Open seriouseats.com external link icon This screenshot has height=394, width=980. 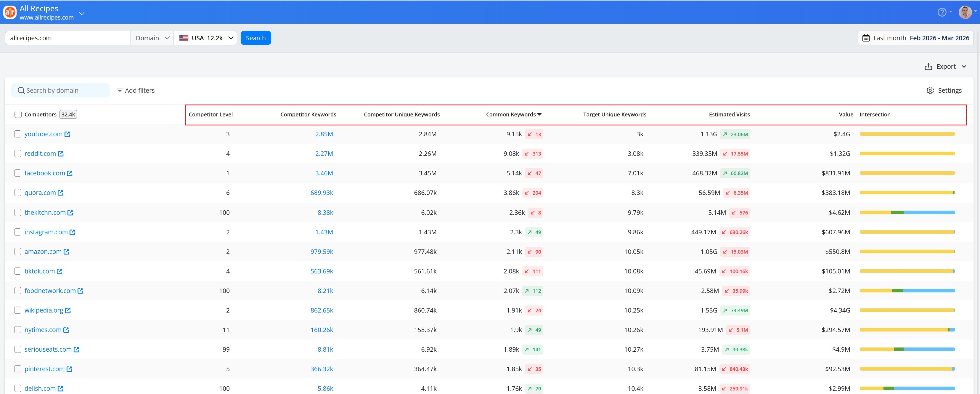point(76,350)
